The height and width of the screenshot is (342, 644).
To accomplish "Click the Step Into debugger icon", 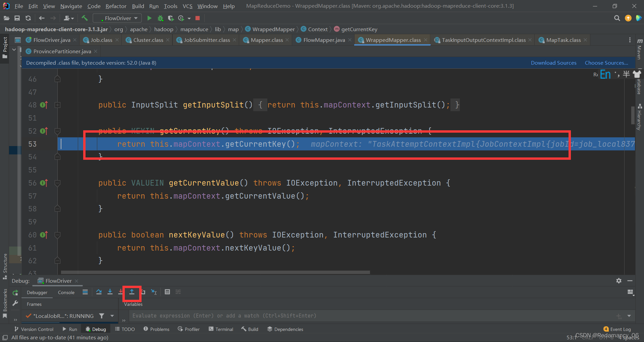I will [110, 292].
